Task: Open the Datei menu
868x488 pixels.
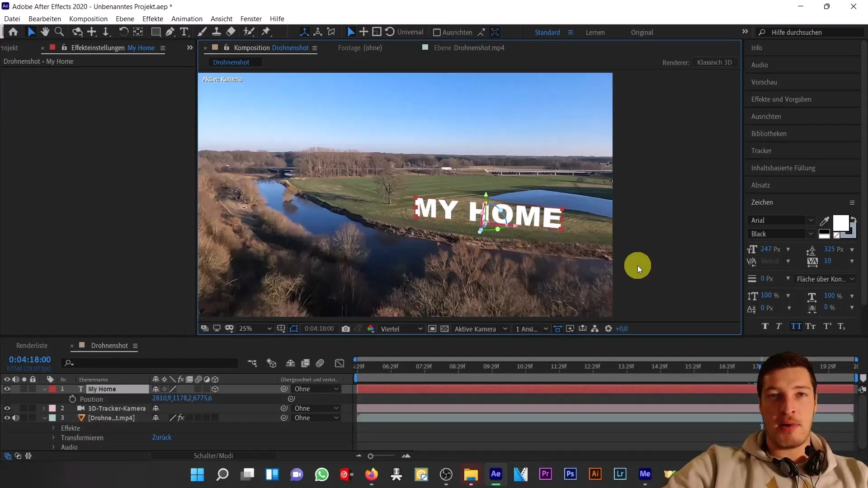Action: coord(12,19)
